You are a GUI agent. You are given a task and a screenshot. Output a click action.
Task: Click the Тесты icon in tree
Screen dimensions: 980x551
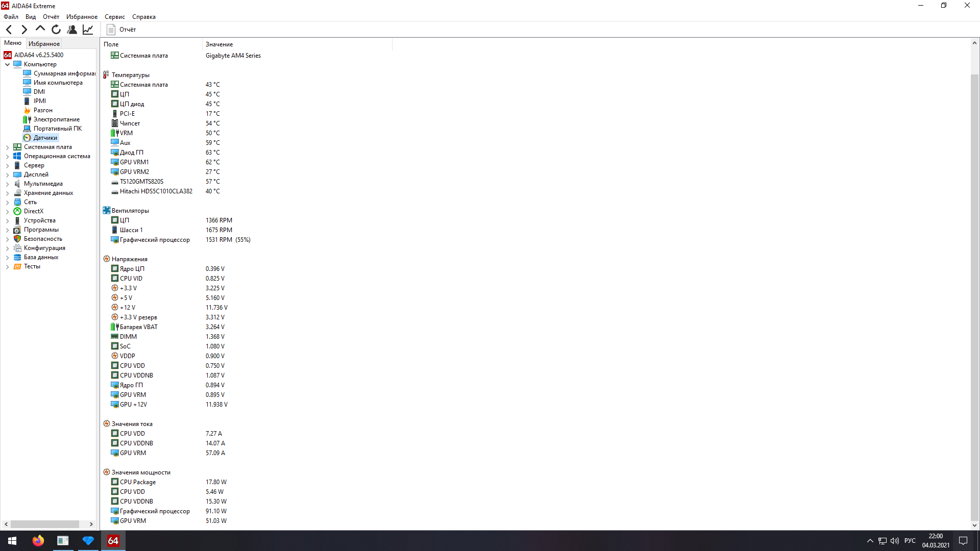point(17,266)
